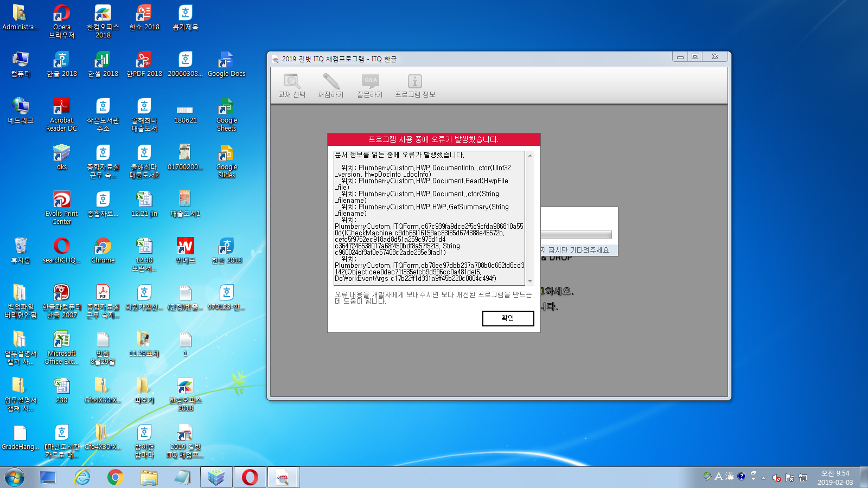The width and height of the screenshot is (868, 488).
Task: Open Windows Explorer folder on taskbar
Action: tap(149, 478)
